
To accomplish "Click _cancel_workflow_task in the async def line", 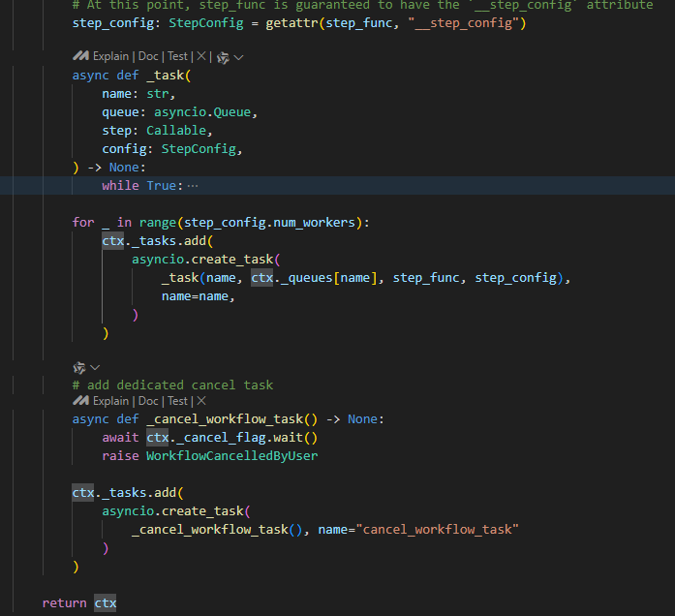I will click(x=225, y=419).
